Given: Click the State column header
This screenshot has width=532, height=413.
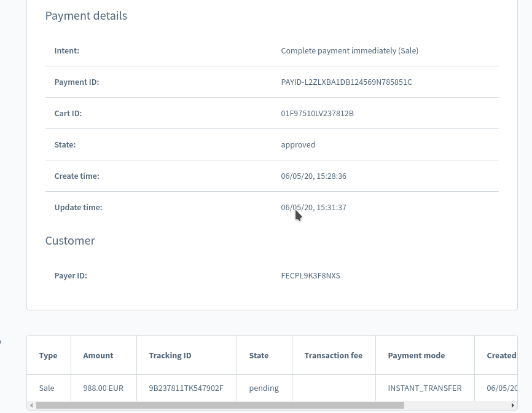Looking at the screenshot, I should click(259, 355).
